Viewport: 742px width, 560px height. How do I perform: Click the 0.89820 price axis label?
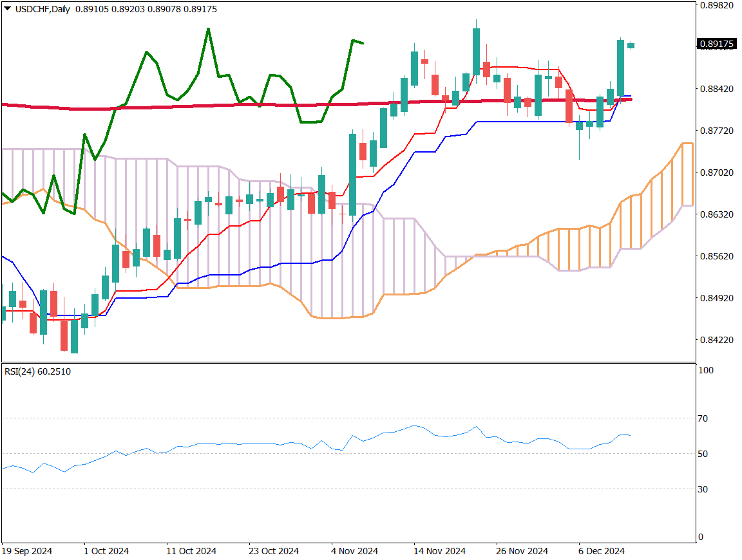coord(716,5)
